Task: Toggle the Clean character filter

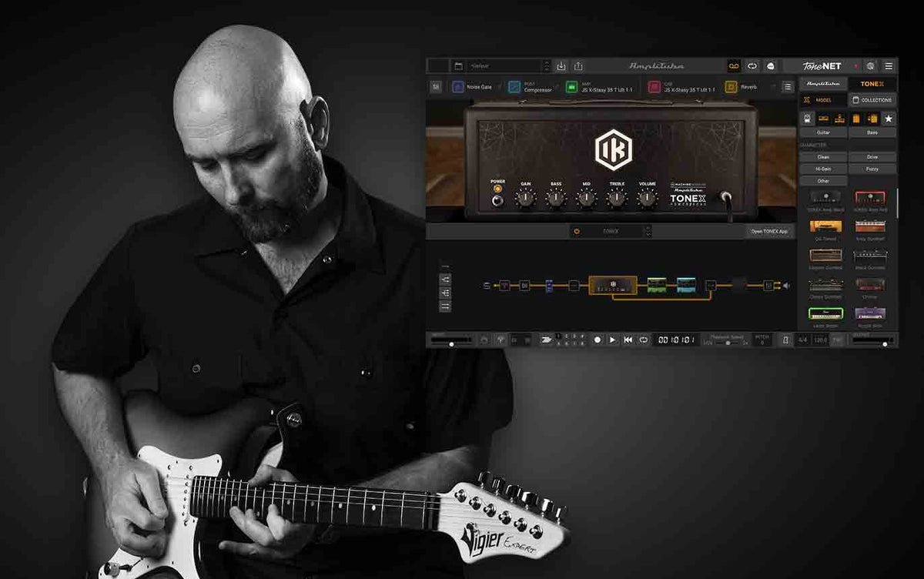Action: pos(823,157)
